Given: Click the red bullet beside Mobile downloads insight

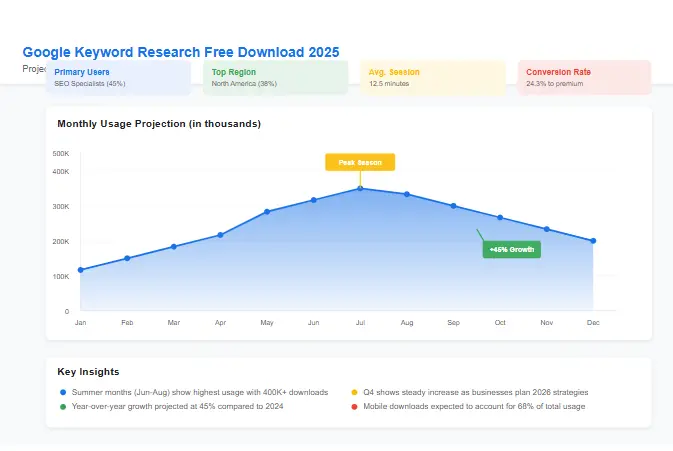Looking at the screenshot, I should tap(354, 407).
